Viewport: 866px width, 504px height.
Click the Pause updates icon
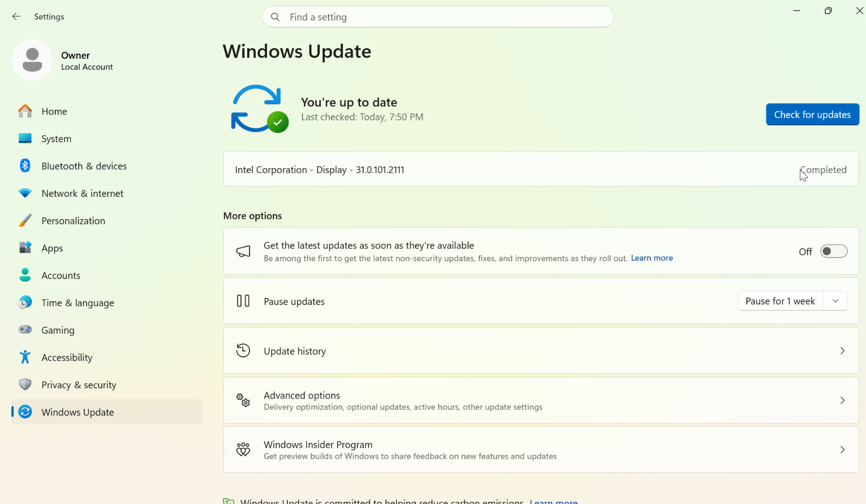[244, 301]
